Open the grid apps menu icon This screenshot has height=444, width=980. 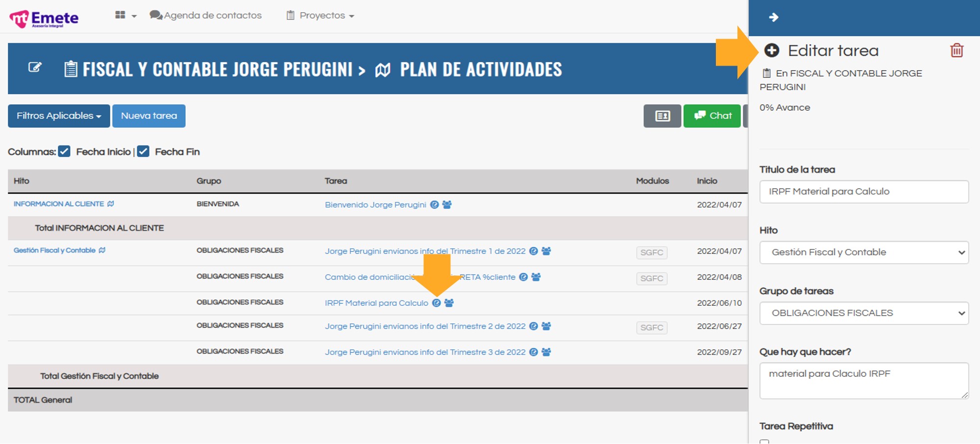coord(121,15)
